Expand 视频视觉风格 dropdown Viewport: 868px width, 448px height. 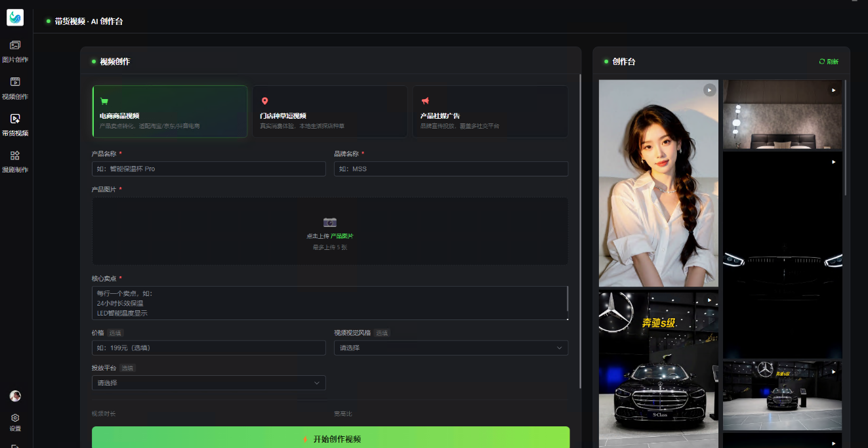click(451, 348)
